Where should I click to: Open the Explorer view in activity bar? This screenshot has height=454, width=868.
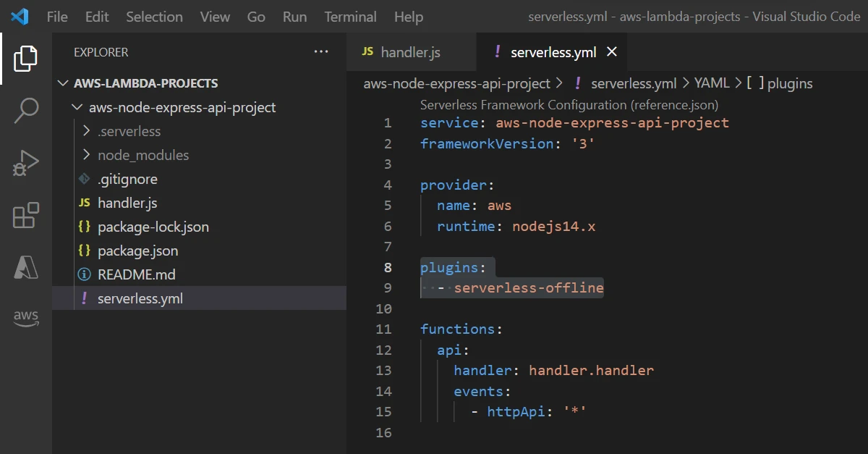tap(25, 58)
